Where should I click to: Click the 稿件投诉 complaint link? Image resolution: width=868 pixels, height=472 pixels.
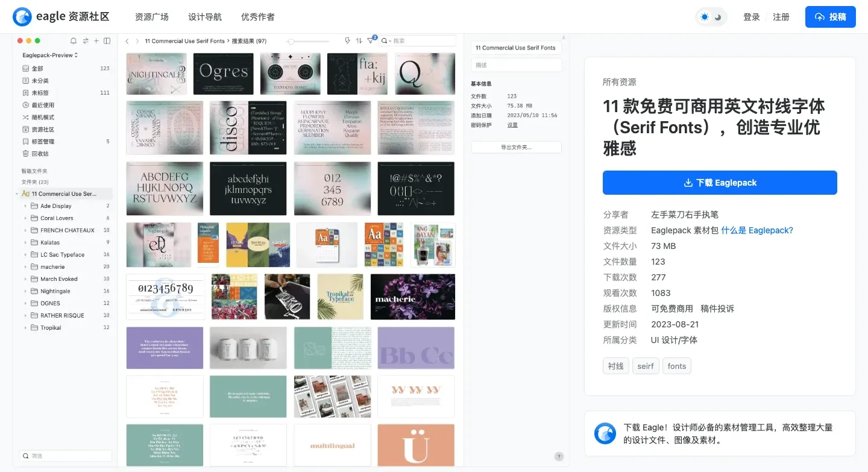pos(717,309)
